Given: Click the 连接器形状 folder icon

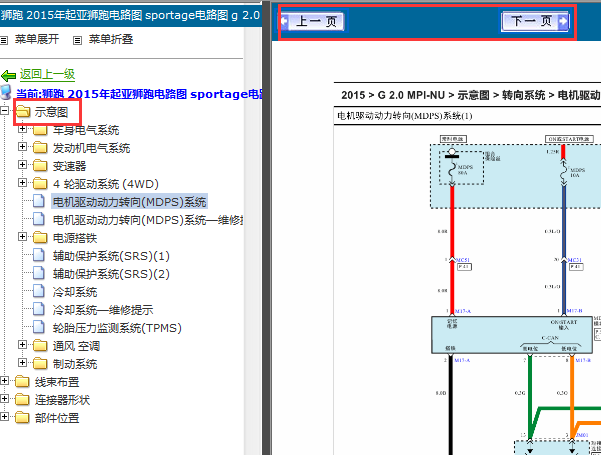Looking at the screenshot, I should (x=22, y=399).
